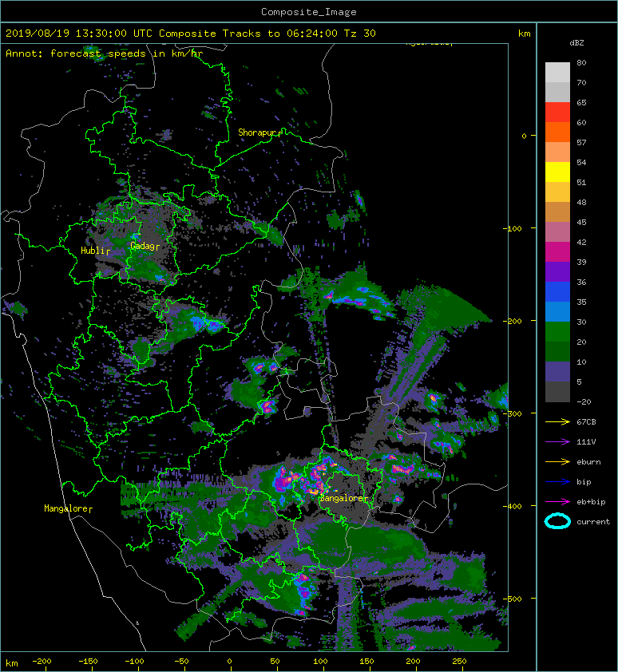Click the -500 tick on vertical axis
Screen dimensions: 618x672
(x=513, y=599)
